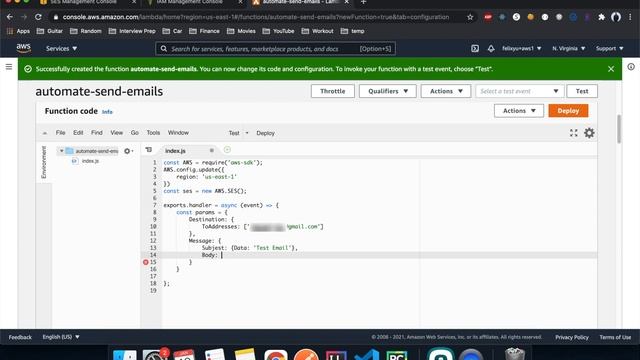Viewport: 640px width, 360px height.
Task: Open editor preferences gear icon
Action: pos(589,133)
